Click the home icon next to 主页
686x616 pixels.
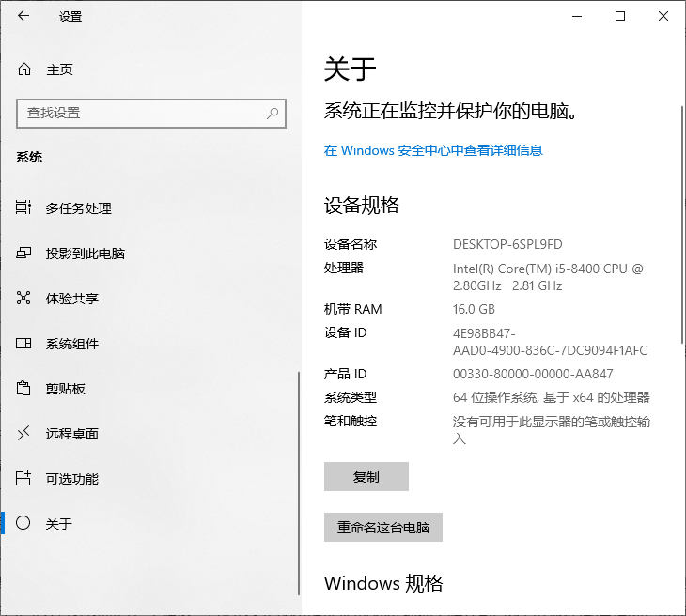point(24,69)
